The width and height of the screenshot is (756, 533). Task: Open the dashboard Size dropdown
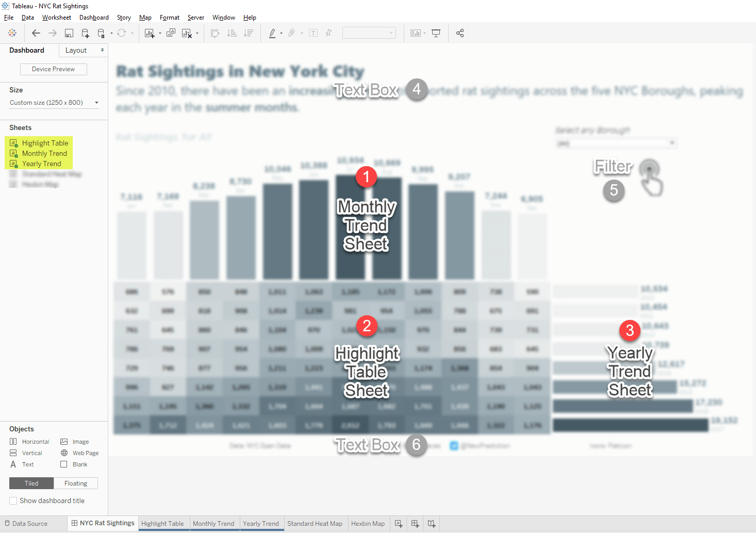point(53,102)
